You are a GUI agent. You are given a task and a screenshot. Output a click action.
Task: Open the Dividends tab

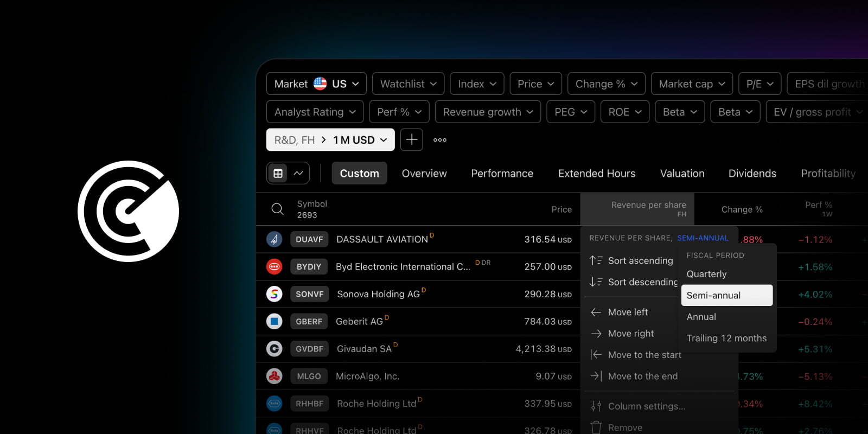752,174
